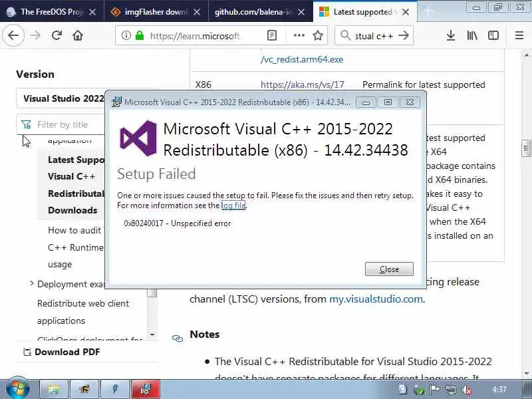Open the browser hamburger menu

click(x=519, y=35)
